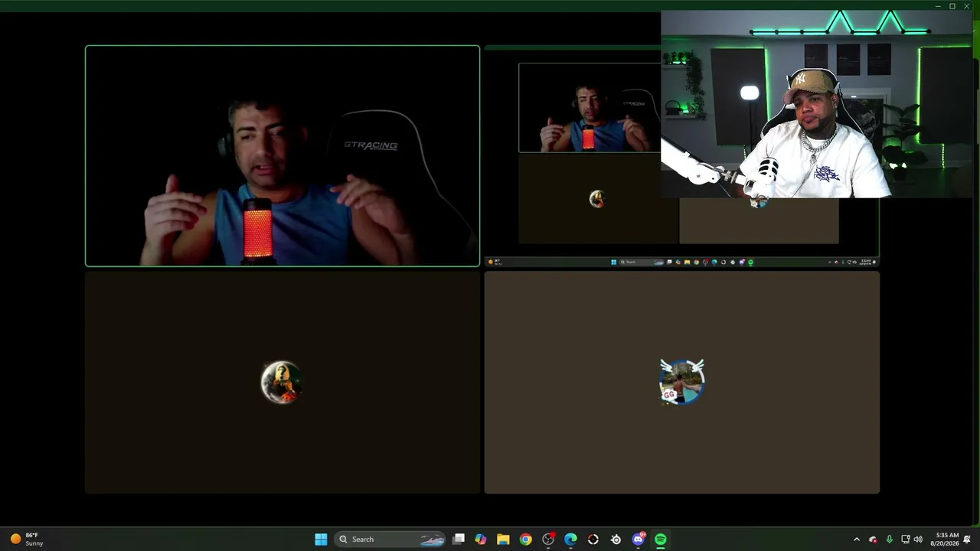Image resolution: width=980 pixels, height=551 pixels.
Task: Open the notification bell icon
Action: tap(967, 540)
